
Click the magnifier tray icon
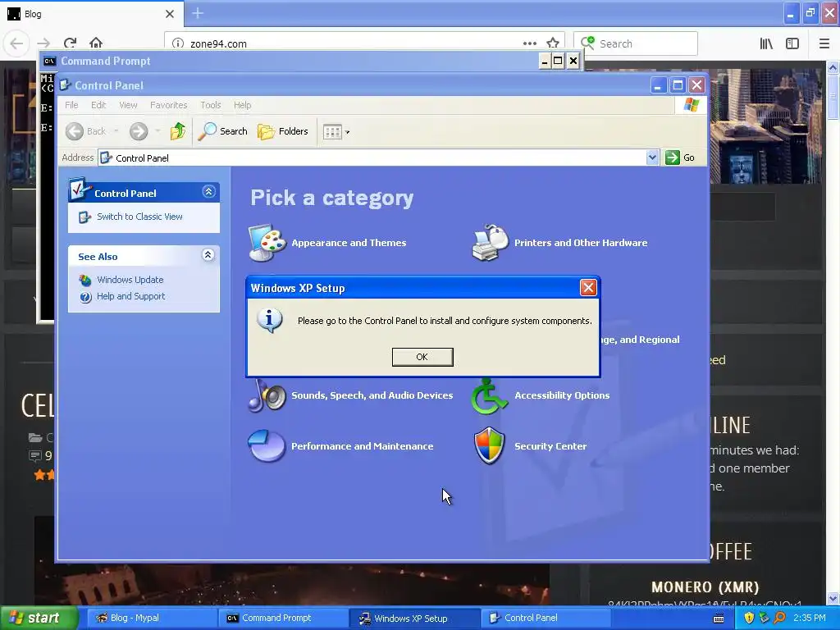pyautogui.click(x=779, y=618)
